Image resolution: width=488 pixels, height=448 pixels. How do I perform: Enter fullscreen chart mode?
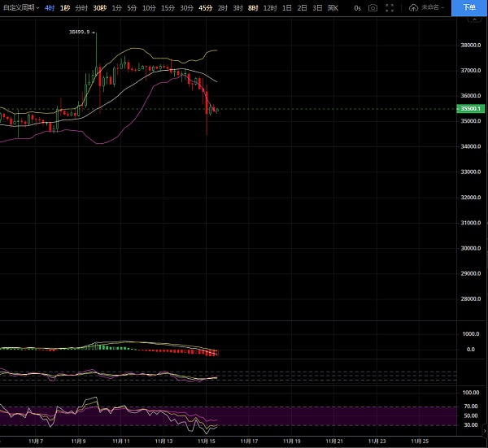(x=391, y=7)
